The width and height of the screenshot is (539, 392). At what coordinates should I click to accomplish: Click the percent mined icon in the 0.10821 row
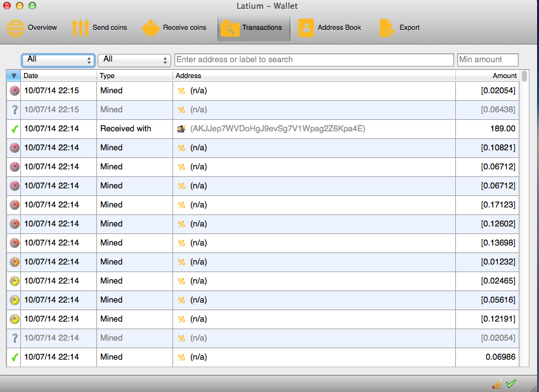pos(181,148)
